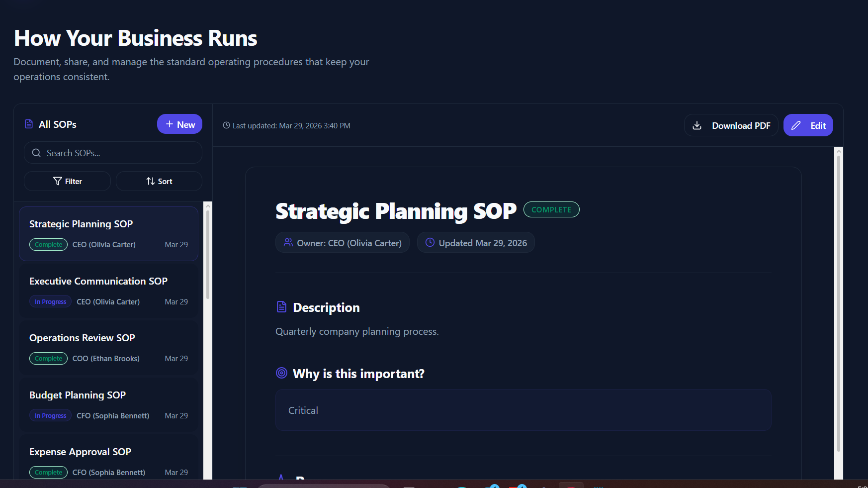Click Complete badge on Operations Review card
This screenshot has height=488, width=868.
coord(48,358)
